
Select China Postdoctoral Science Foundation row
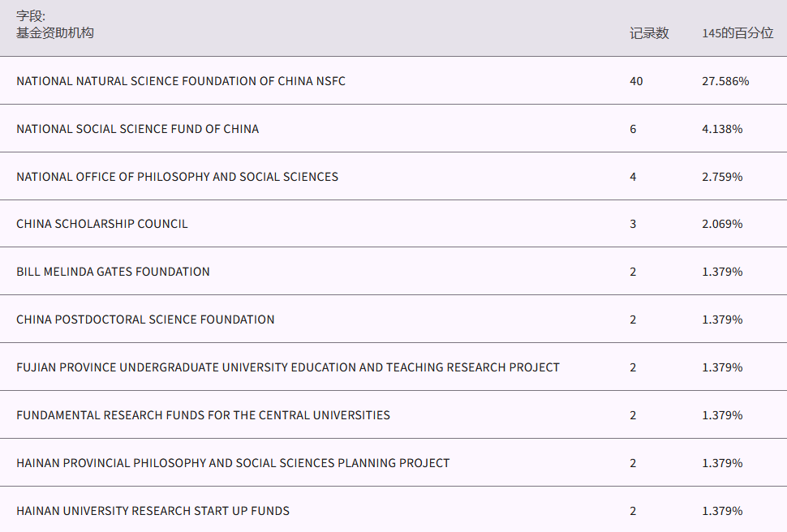[145, 320]
